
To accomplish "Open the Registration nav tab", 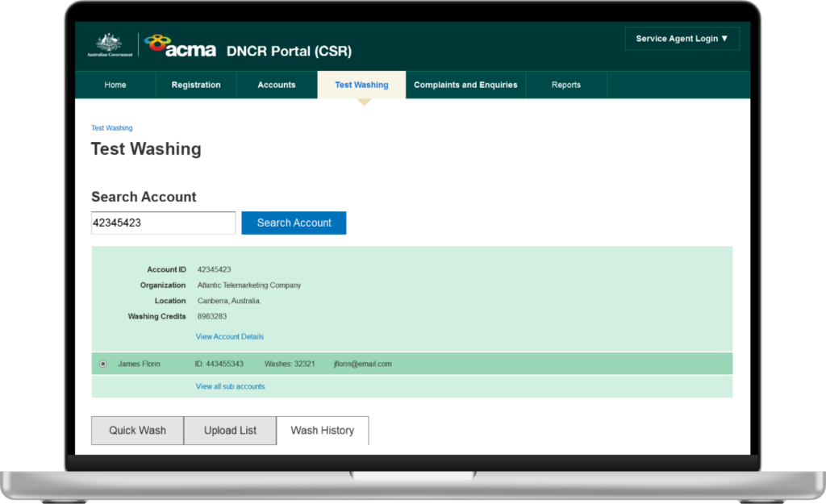I will click(196, 85).
